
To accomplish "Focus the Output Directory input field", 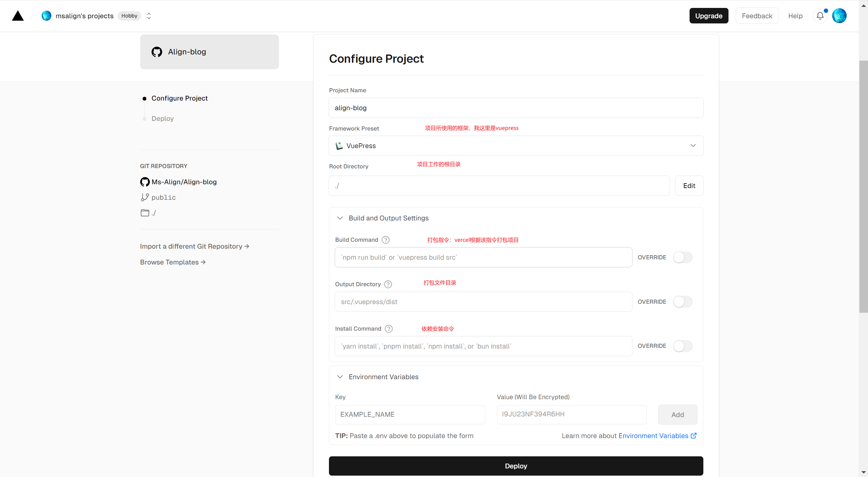I will click(x=483, y=302).
